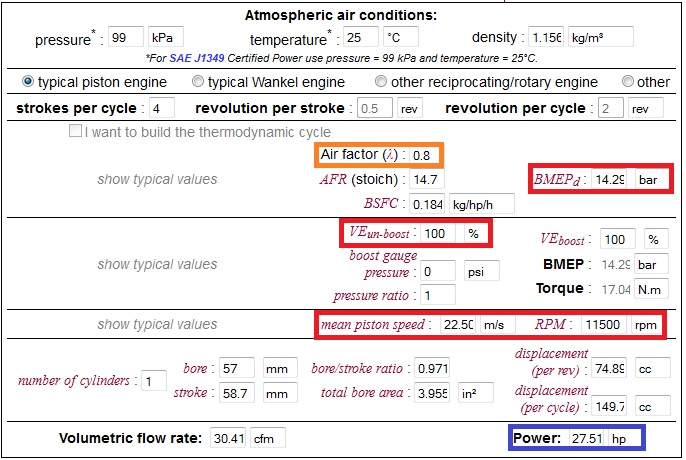Choose other reciprocating/rotary engine option
Screen dimensions: 686x460
pos(381,81)
